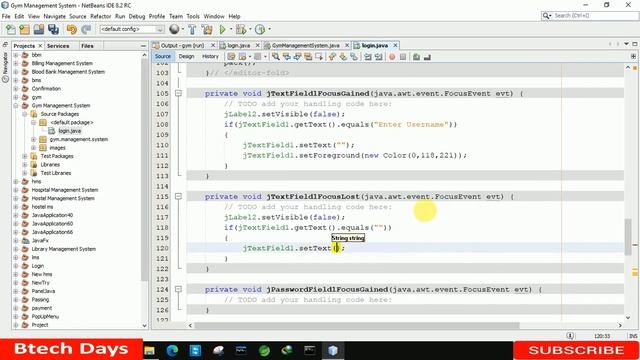Click the Comment lines icon
This screenshot has height=360, width=640.
(416, 57)
